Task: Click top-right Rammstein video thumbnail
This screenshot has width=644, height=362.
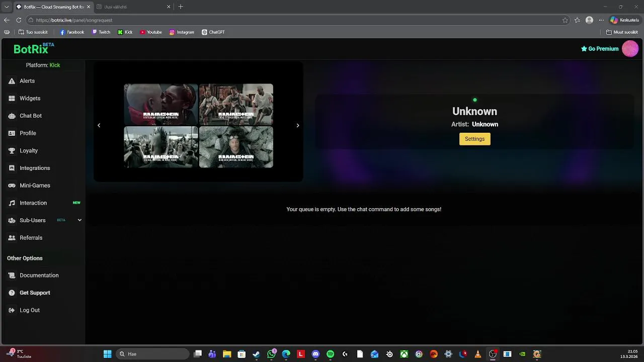Action: (x=236, y=105)
